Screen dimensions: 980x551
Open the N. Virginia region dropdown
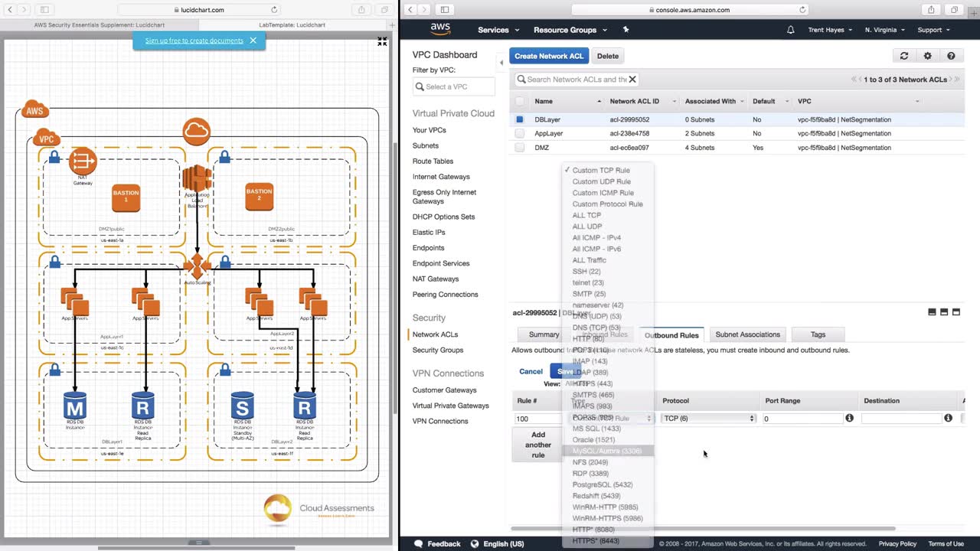(884, 30)
